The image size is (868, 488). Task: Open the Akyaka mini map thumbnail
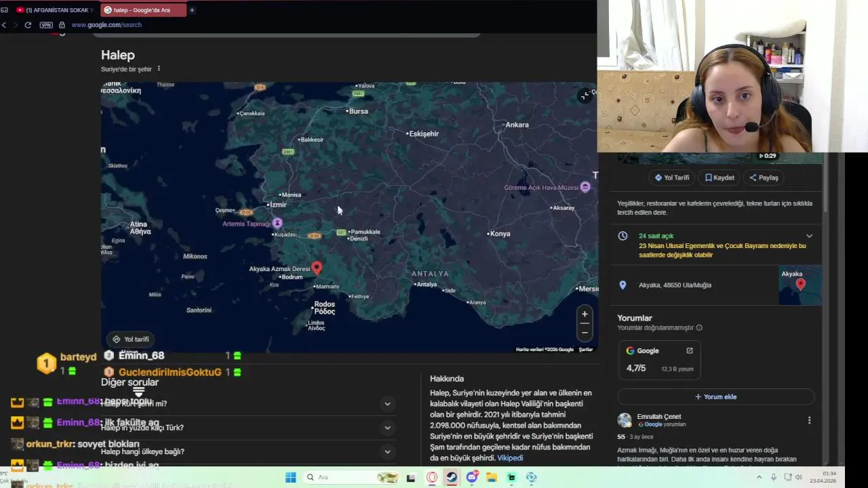(800, 285)
